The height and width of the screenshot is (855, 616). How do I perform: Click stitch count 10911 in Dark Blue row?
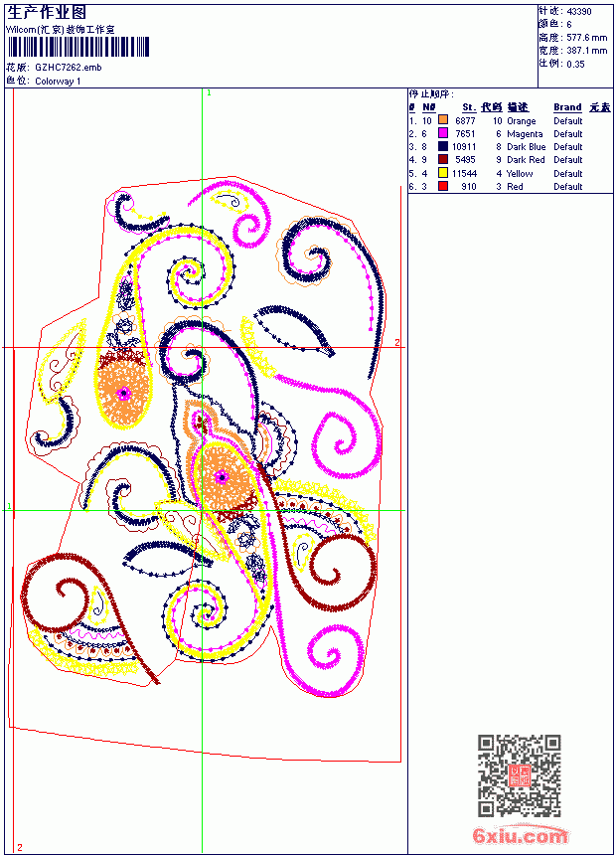point(464,147)
